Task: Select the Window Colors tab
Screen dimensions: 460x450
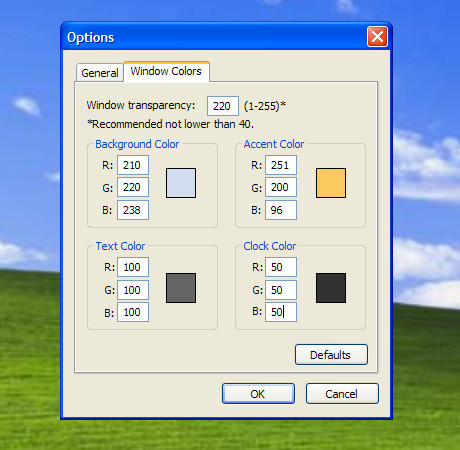Action: click(166, 71)
